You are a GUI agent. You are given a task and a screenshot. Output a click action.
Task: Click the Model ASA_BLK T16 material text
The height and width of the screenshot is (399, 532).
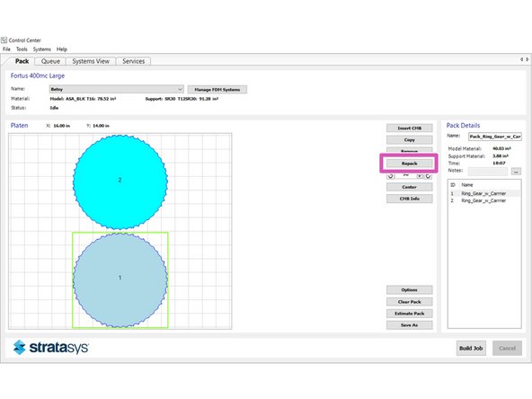click(83, 99)
